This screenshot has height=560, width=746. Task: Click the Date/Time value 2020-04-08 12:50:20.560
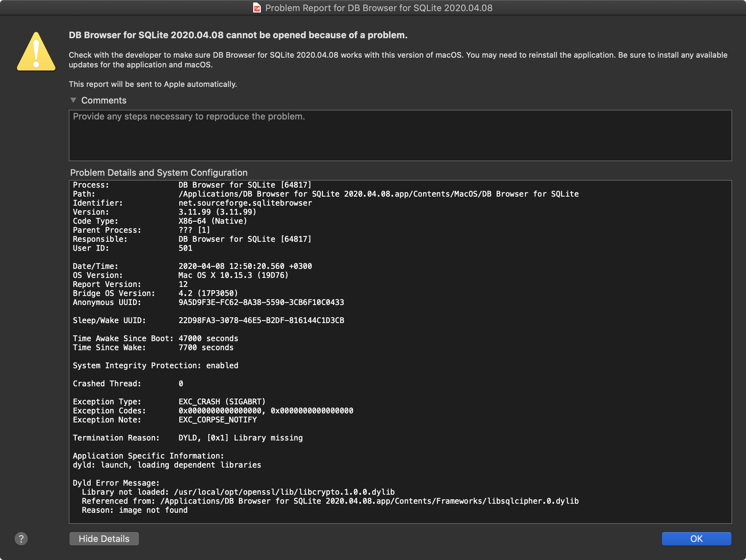(245, 266)
